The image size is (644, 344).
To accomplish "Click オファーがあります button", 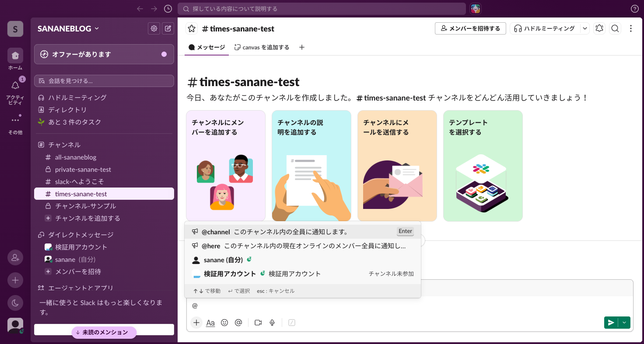I will click(x=104, y=54).
